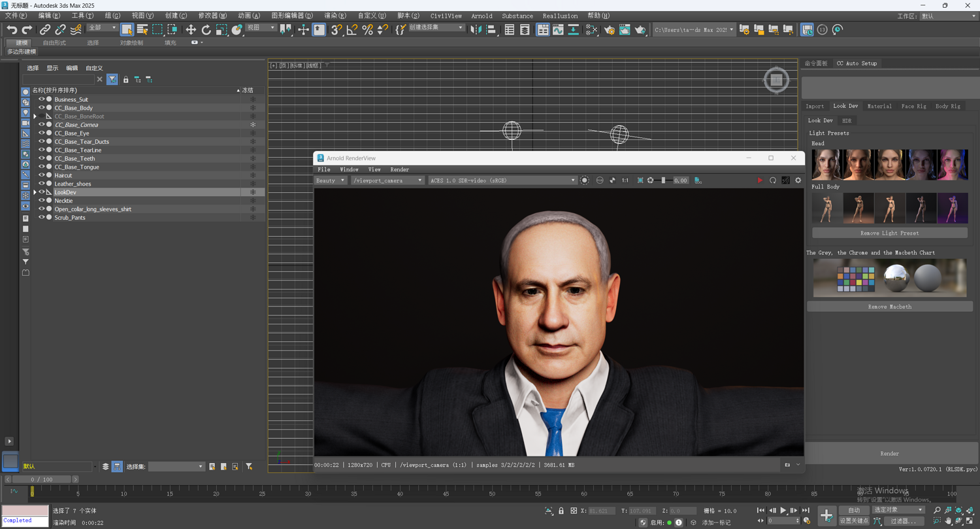
Task: Open the project path dropdown
Action: coord(693,29)
